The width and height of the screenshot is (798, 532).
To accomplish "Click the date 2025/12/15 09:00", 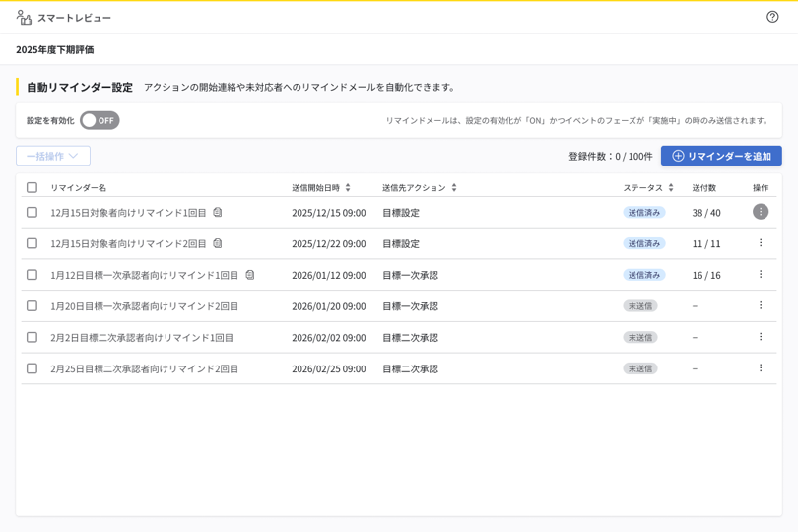I will click(x=329, y=213).
